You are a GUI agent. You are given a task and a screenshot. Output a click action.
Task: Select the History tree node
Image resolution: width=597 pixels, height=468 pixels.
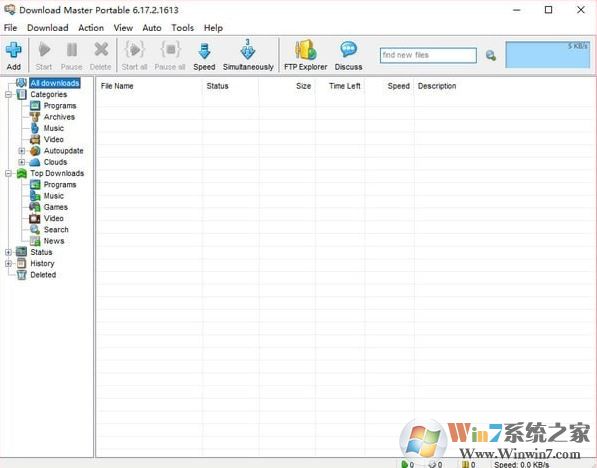coord(42,264)
